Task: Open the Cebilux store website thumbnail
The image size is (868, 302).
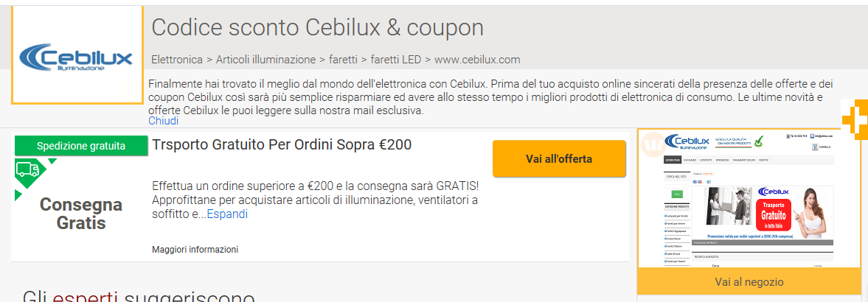Action: click(749, 199)
